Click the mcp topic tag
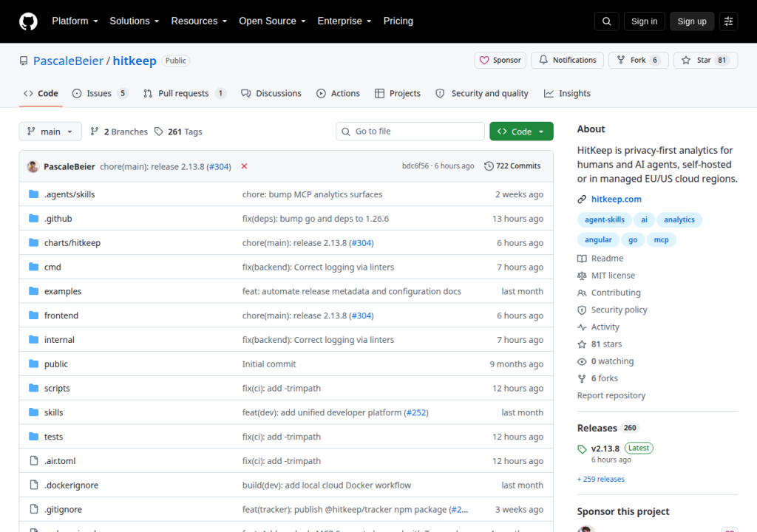The width and height of the screenshot is (757, 532). pos(661,240)
